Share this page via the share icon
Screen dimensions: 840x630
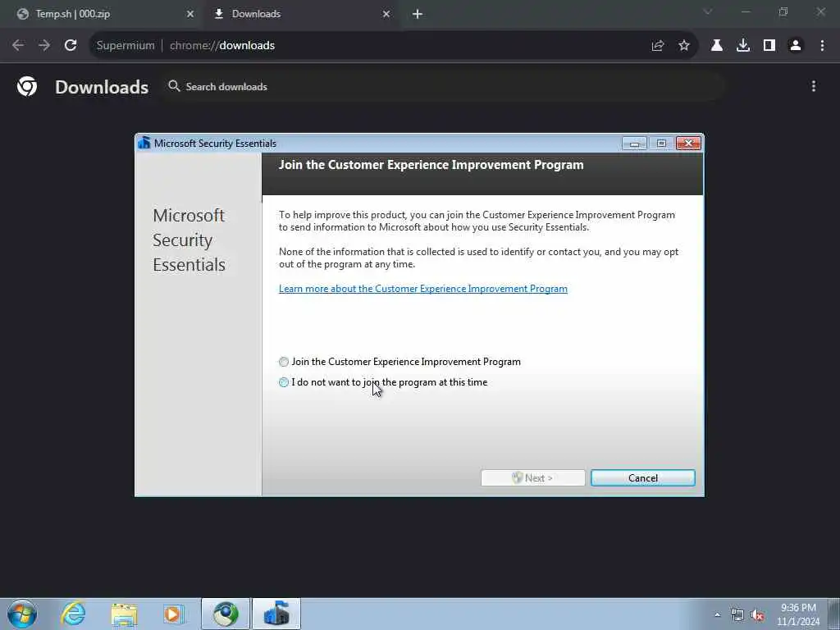point(658,46)
